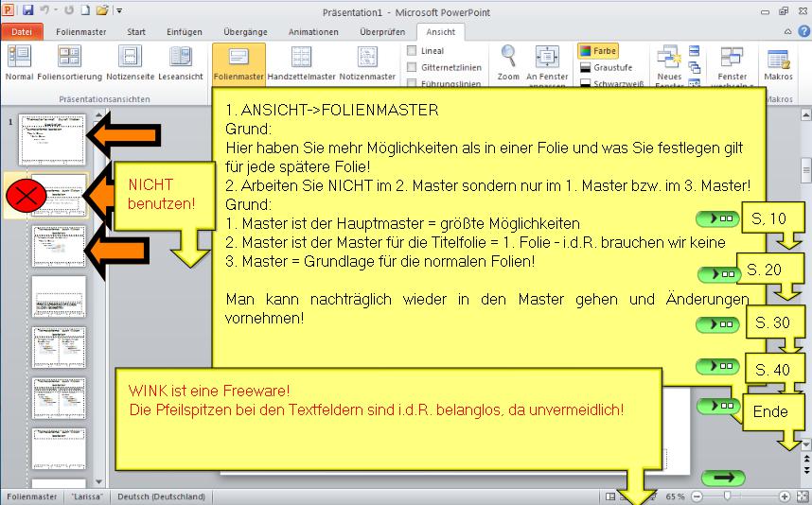Click the Zoom magnifier button
Viewport: 812px width, 505px height.
click(508, 62)
